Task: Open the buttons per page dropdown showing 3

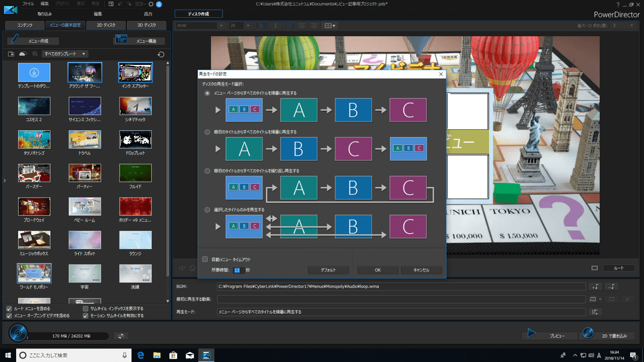Action: click(623, 25)
